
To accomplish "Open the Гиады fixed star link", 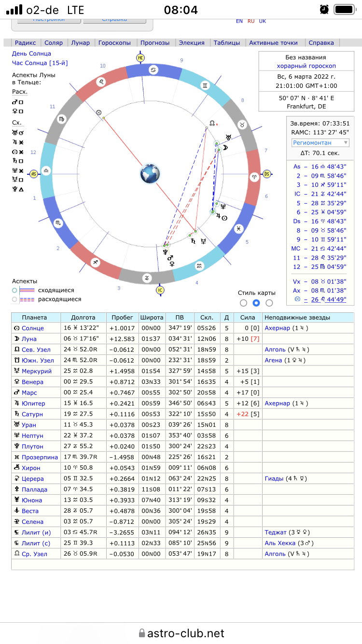I will pyautogui.click(x=276, y=479).
